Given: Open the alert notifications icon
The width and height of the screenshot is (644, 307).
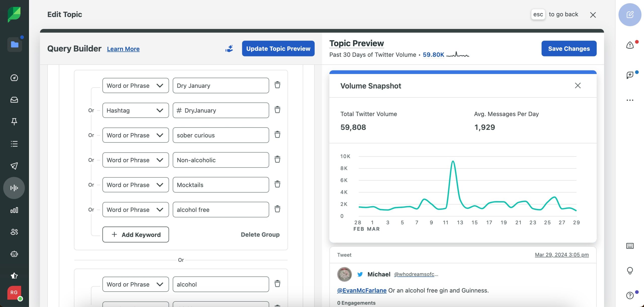Looking at the screenshot, I should 630,45.
